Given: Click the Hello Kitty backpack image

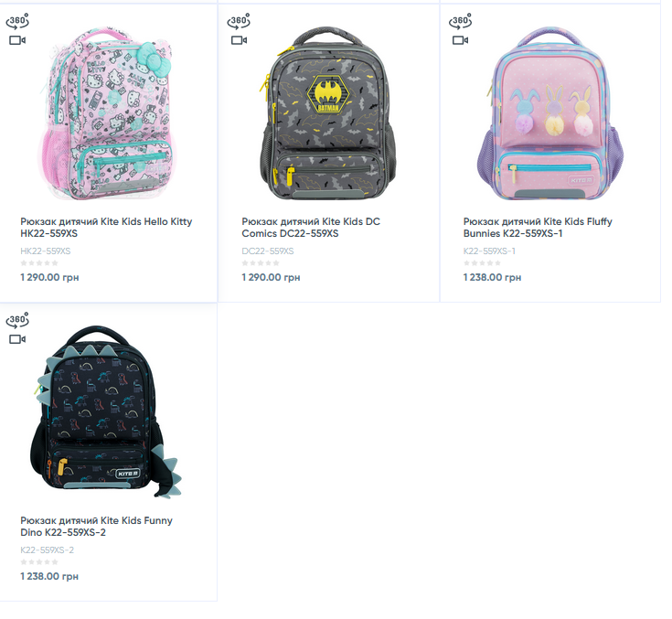Looking at the screenshot, I should coord(106,113).
